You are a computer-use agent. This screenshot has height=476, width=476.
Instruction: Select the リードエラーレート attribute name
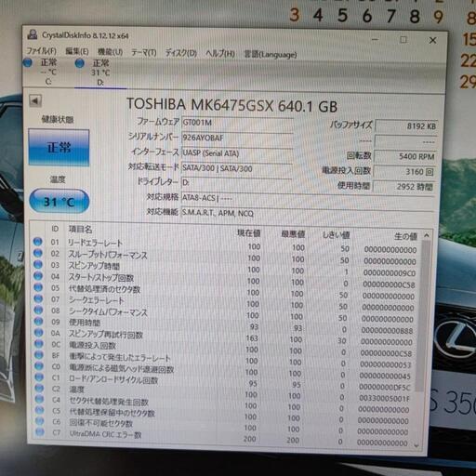95,243
